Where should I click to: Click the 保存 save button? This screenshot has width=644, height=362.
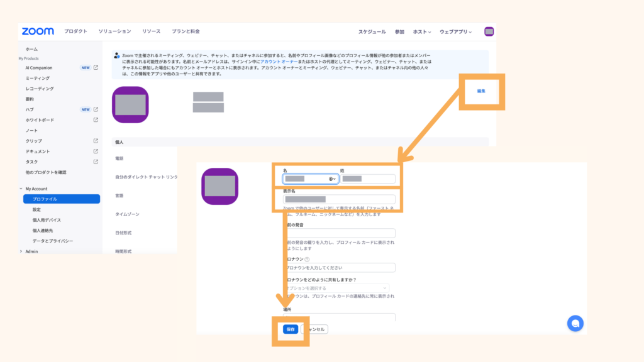pyautogui.click(x=290, y=329)
